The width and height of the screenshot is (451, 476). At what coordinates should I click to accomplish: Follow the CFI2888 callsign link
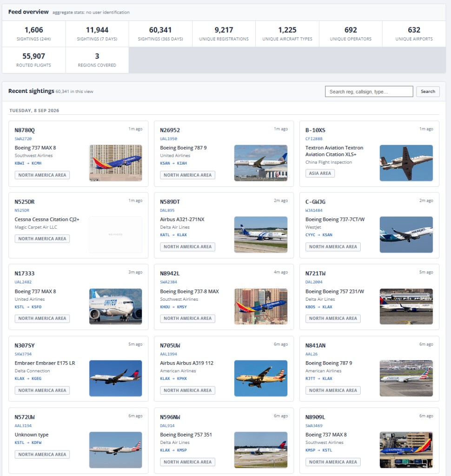point(314,139)
